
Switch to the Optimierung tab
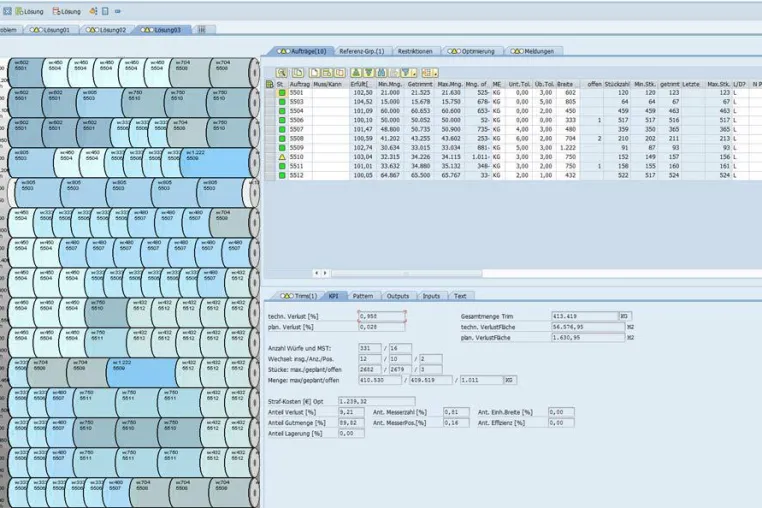[x=471, y=51]
